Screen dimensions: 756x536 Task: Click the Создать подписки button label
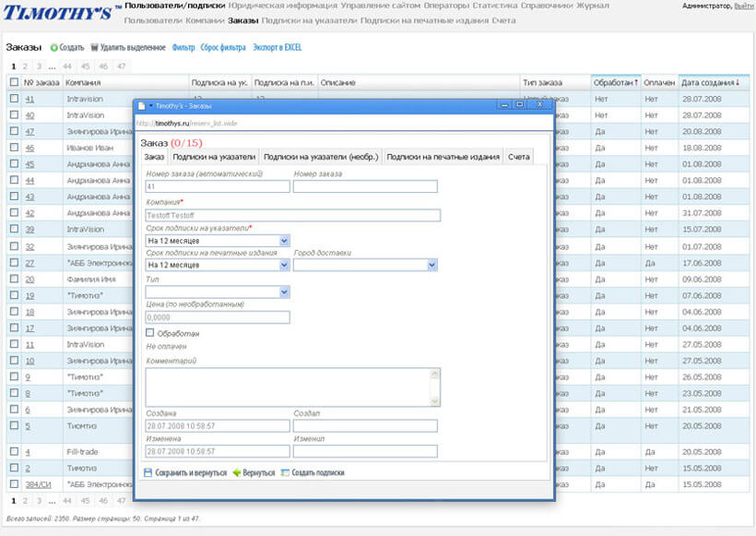click(x=318, y=472)
